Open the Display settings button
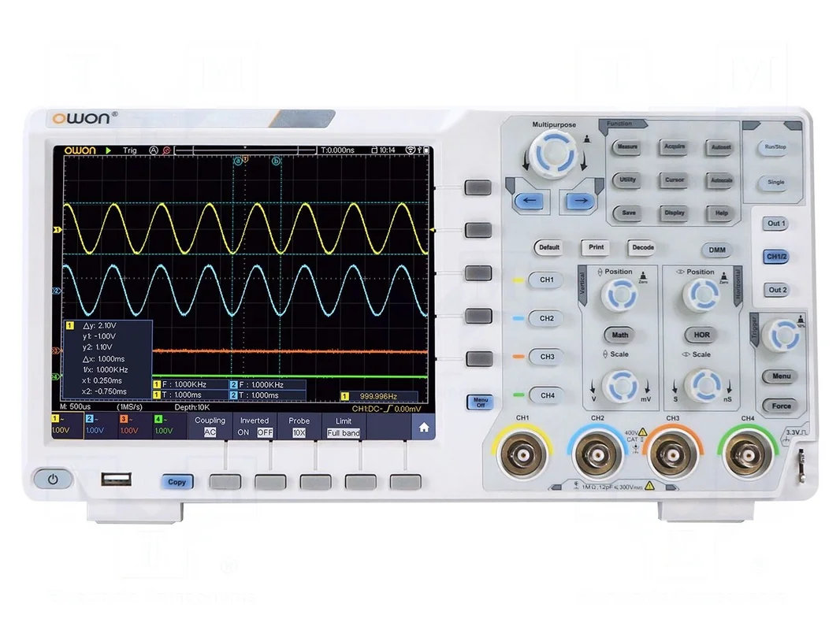Image resolution: width=840 pixels, height=630 pixels. (675, 213)
